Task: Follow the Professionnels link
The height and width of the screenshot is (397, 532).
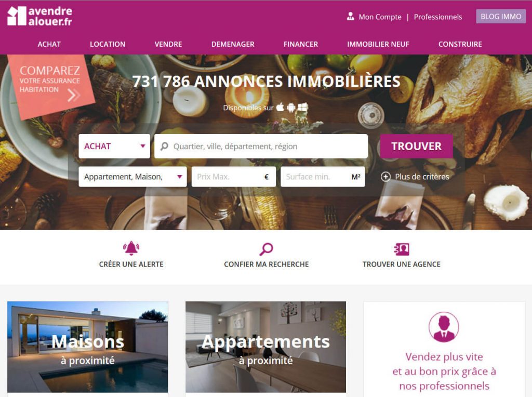Action: 437,17
